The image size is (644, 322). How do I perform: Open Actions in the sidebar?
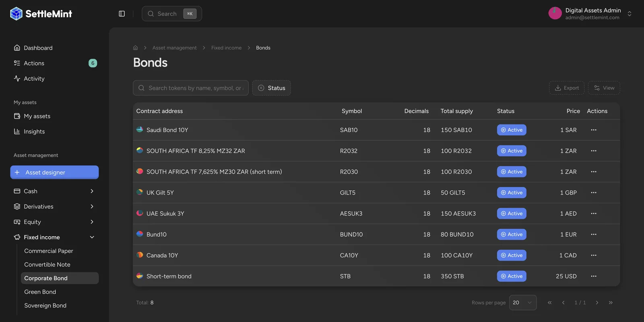[x=54, y=63]
